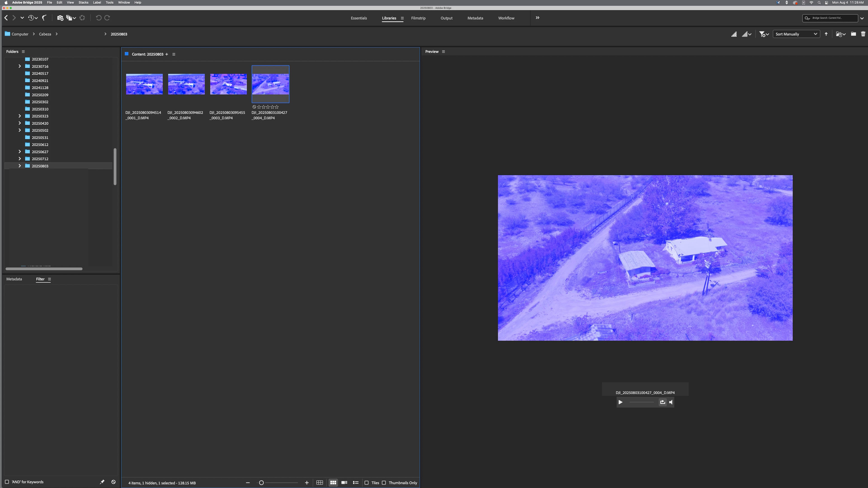Open the filter items by rating icon
The height and width of the screenshot is (488, 868).
[x=762, y=34]
